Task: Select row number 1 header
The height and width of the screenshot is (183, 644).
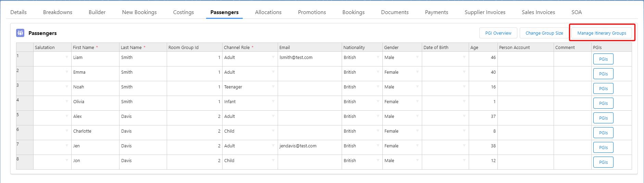Action: pos(25,59)
